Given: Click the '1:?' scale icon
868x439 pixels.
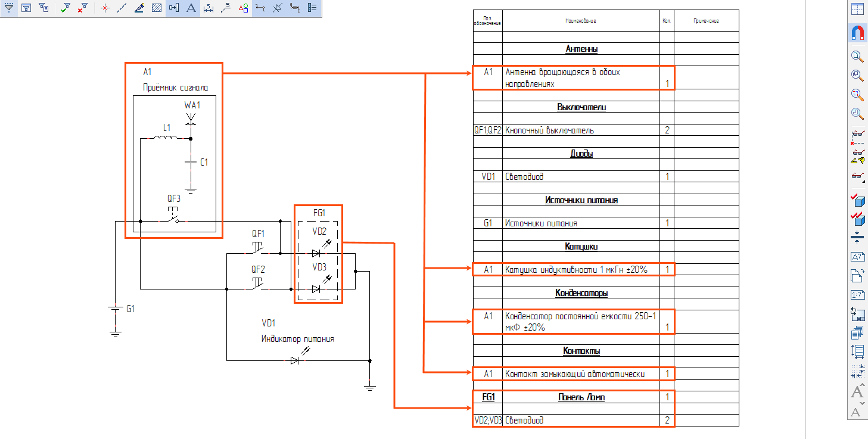Looking at the screenshot, I should click(x=857, y=294).
